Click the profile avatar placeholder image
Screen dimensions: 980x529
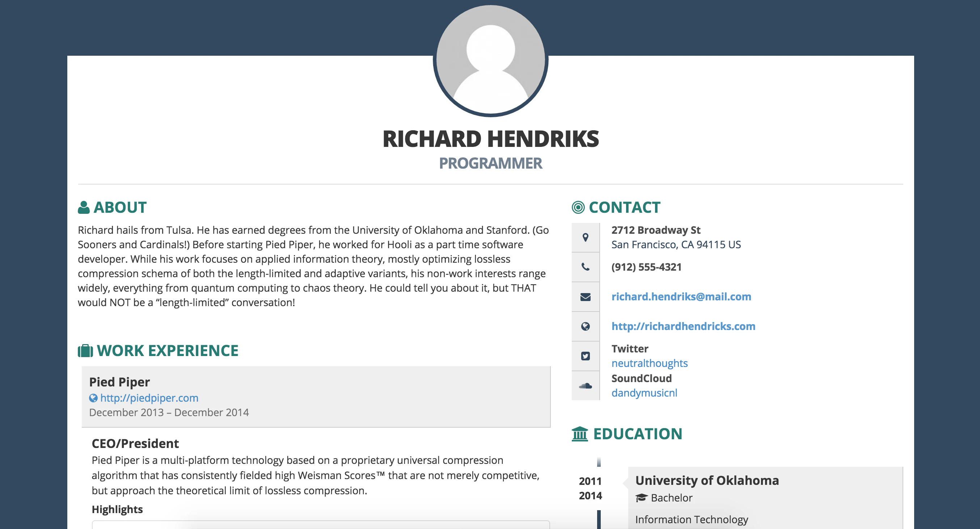coord(490,60)
